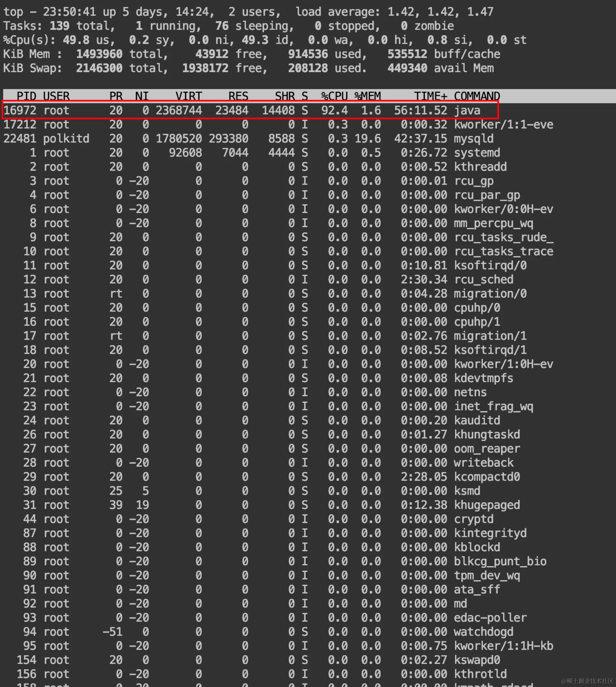The width and height of the screenshot is (616, 687).
Task: Click the 23:50:41 clock time
Action: [x=69, y=12]
